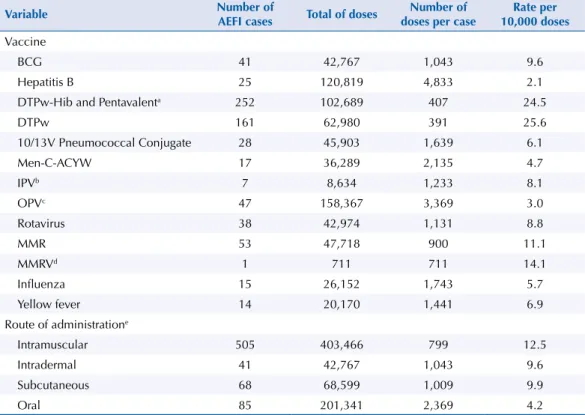Select the doses per case value '900'
The height and width of the screenshot is (415, 585).
438,244
